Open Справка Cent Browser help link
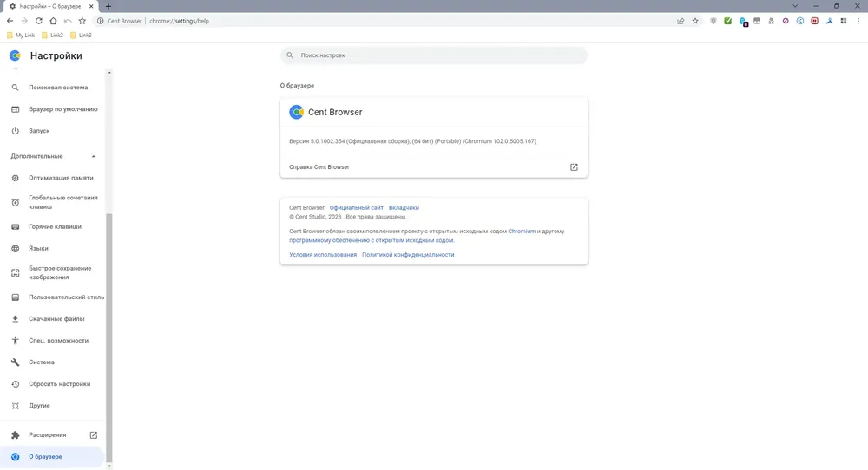Image resolution: width=868 pixels, height=470 pixels. 433,167
